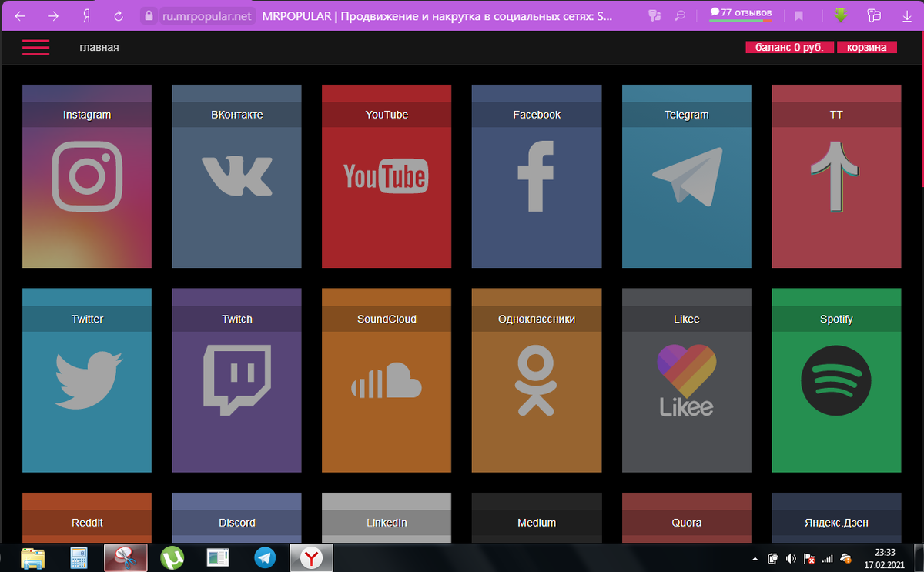Open the Twitch services card
This screenshot has width=924, height=572.
click(x=237, y=380)
